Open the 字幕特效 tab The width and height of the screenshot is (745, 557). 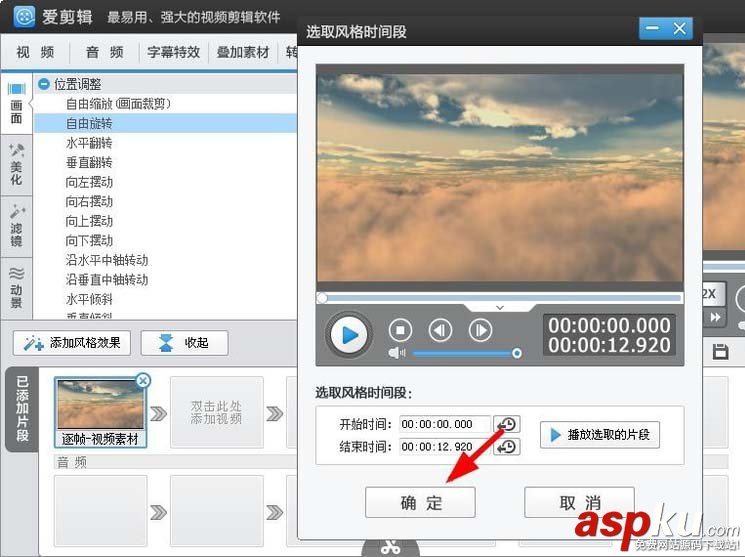[x=173, y=52]
